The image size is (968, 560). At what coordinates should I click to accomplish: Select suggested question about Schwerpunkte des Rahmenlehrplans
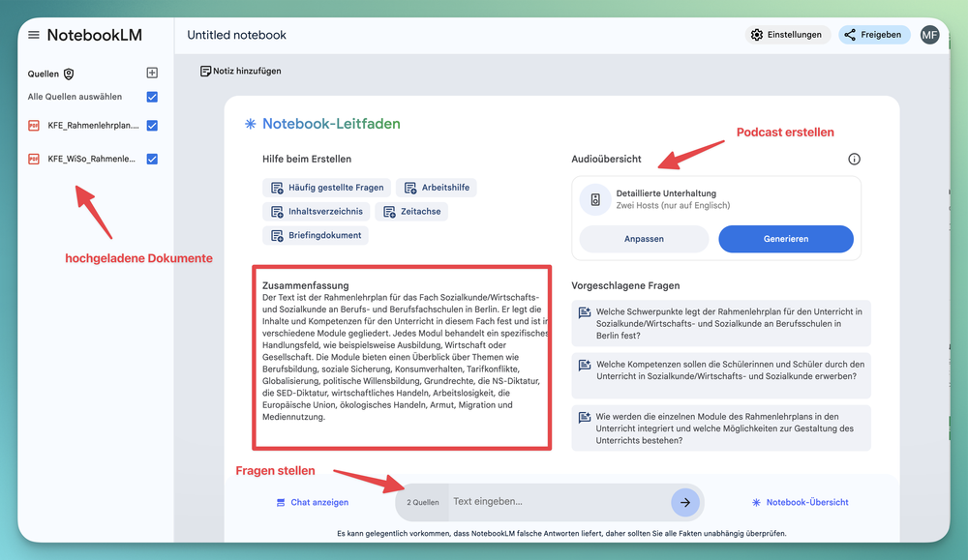tap(721, 323)
